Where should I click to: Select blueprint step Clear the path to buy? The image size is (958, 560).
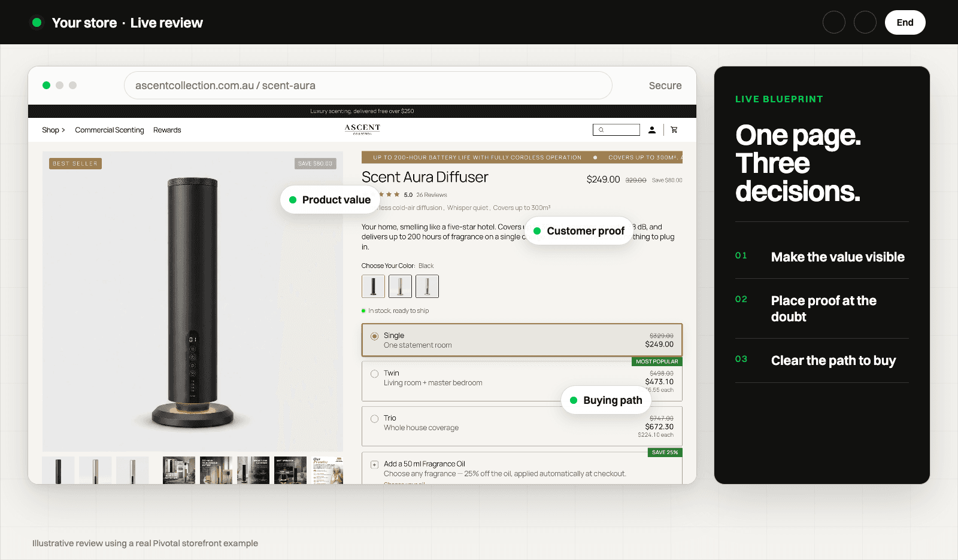click(821, 360)
